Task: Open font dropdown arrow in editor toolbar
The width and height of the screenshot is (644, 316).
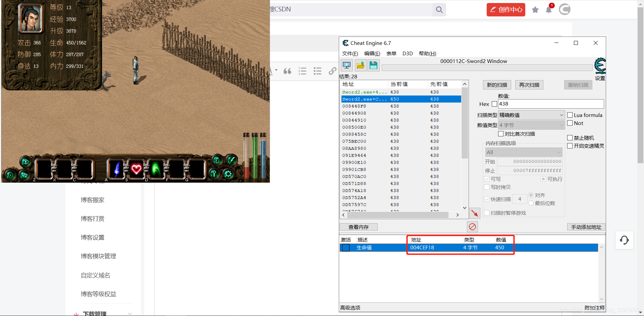Action: pyautogui.click(x=276, y=70)
